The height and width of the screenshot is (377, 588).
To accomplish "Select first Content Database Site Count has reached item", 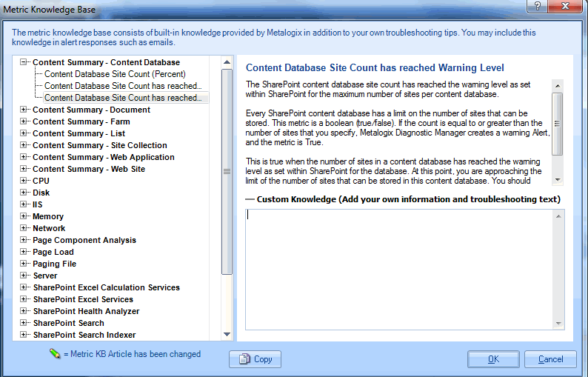I will point(123,86).
